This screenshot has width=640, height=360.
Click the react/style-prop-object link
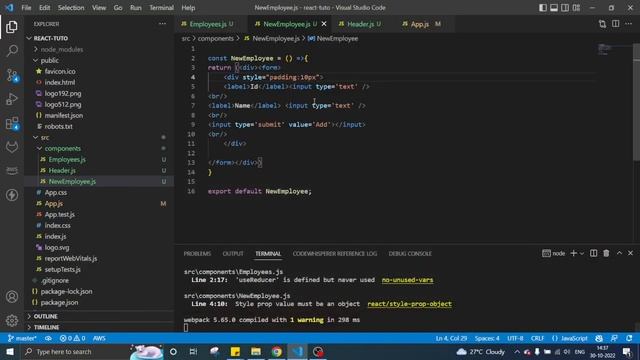click(x=409, y=304)
